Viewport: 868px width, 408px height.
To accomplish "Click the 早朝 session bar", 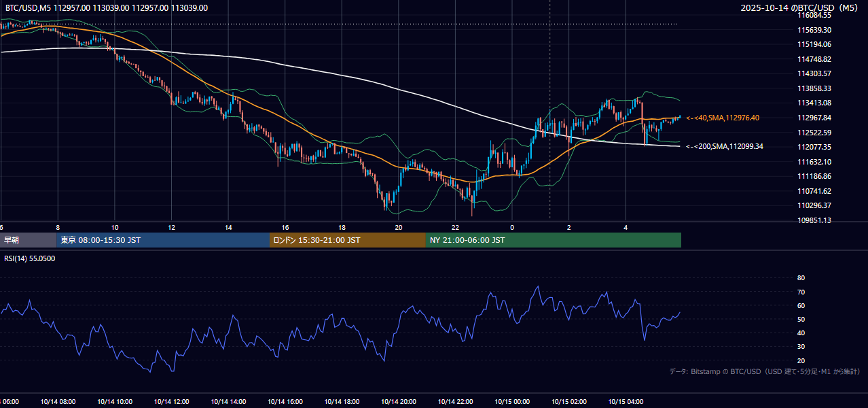I will [x=28, y=240].
